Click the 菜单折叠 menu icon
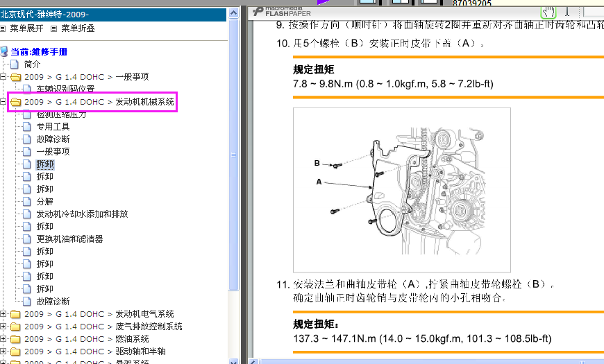 pyautogui.click(x=54, y=28)
